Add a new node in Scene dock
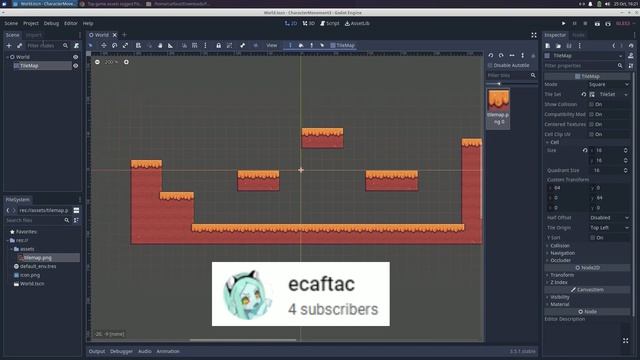Image resolution: width=640 pixels, height=360 pixels. [9, 46]
